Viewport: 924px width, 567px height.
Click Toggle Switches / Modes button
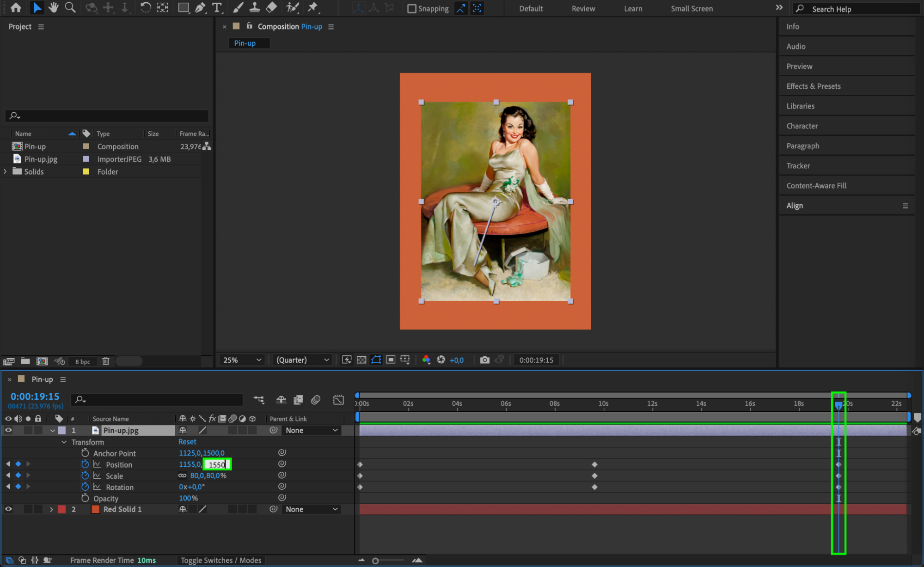click(x=220, y=560)
